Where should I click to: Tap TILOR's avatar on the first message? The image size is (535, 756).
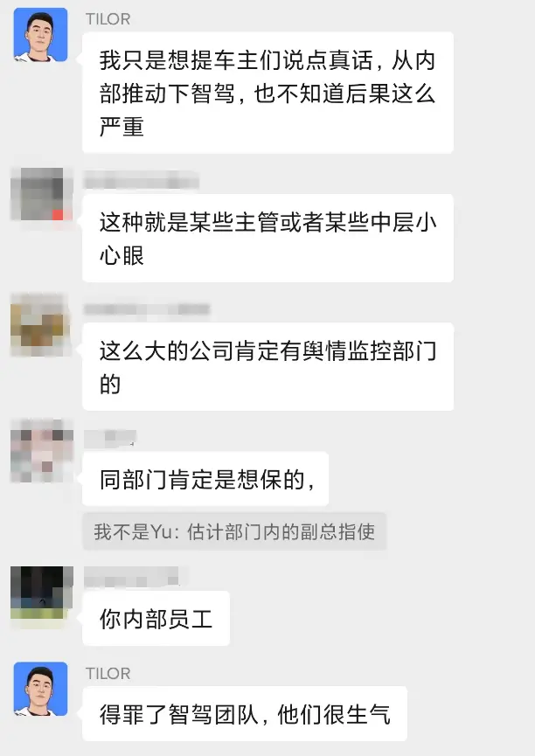(x=40, y=35)
